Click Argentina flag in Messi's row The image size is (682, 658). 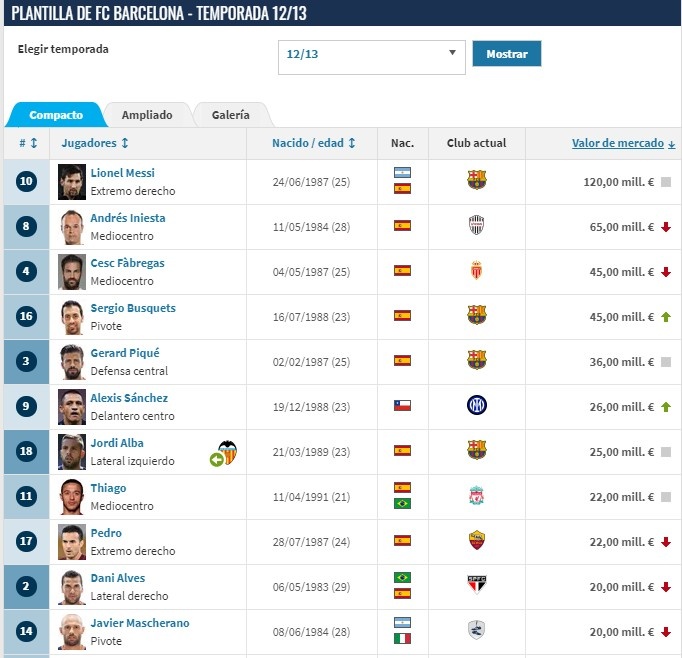tap(402, 173)
